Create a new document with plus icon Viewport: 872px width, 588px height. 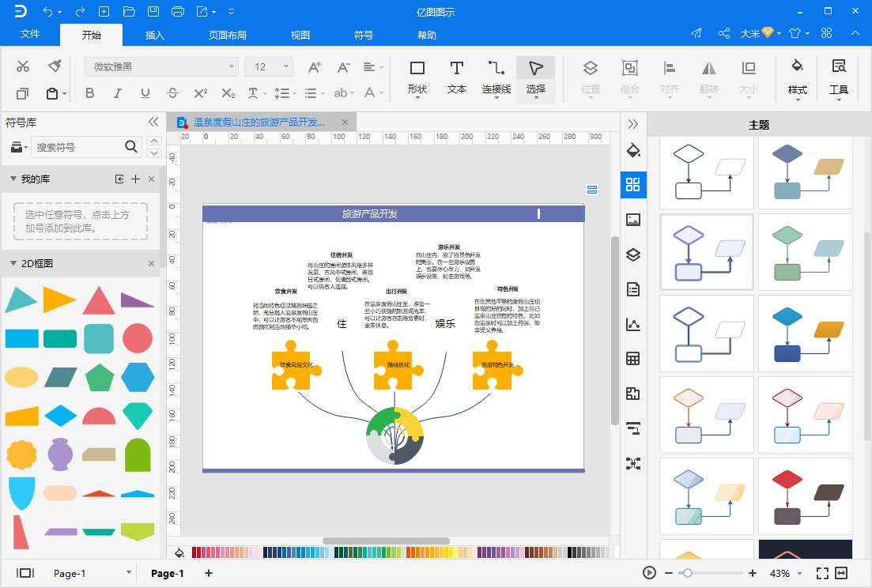click(104, 11)
